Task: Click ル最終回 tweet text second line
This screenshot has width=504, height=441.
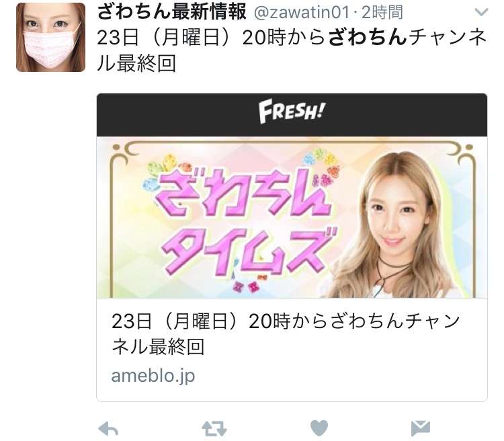Action: 136,63
